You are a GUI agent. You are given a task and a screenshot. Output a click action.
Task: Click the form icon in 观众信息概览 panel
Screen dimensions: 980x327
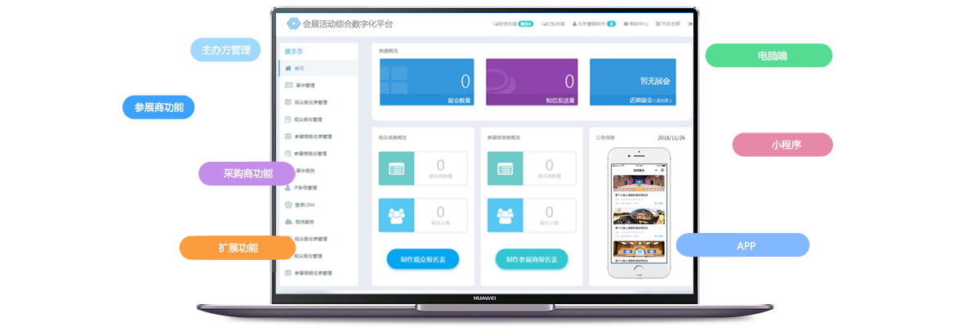396,168
